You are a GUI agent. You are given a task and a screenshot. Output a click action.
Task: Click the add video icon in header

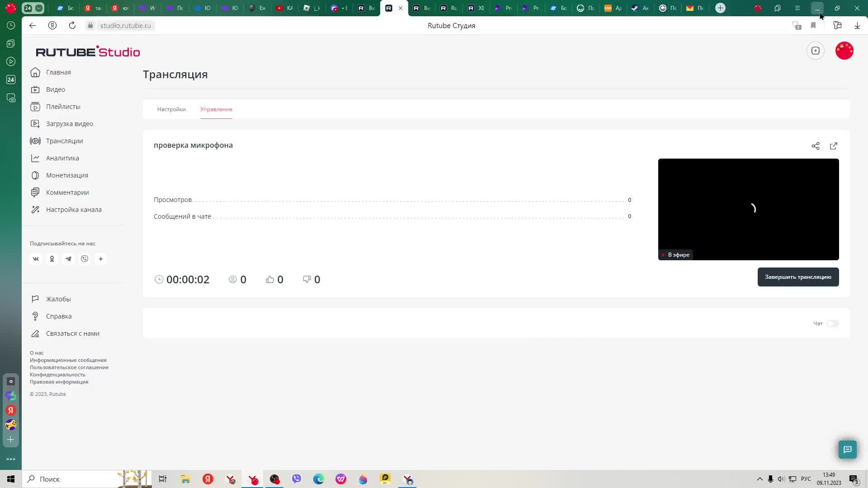coord(815,51)
